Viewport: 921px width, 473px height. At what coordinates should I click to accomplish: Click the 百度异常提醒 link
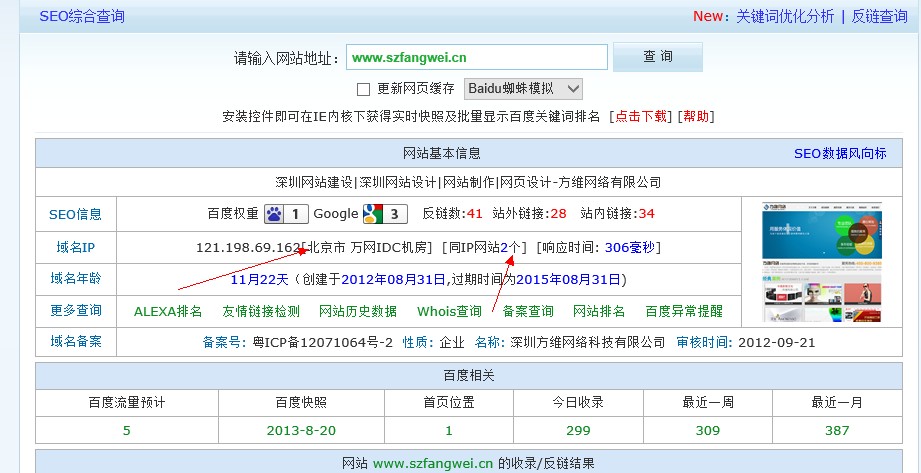point(683,311)
